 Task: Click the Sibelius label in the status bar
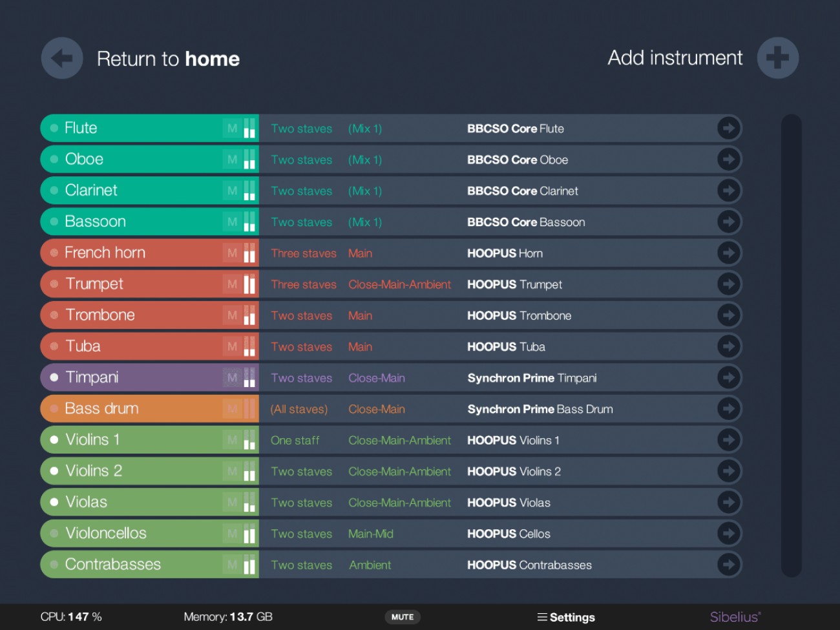pyautogui.click(x=734, y=617)
